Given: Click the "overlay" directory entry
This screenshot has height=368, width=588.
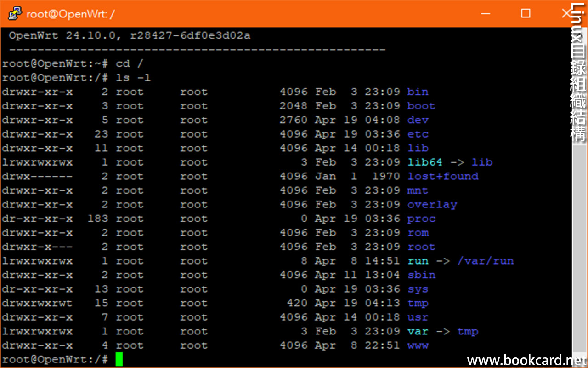Looking at the screenshot, I should 432,205.
